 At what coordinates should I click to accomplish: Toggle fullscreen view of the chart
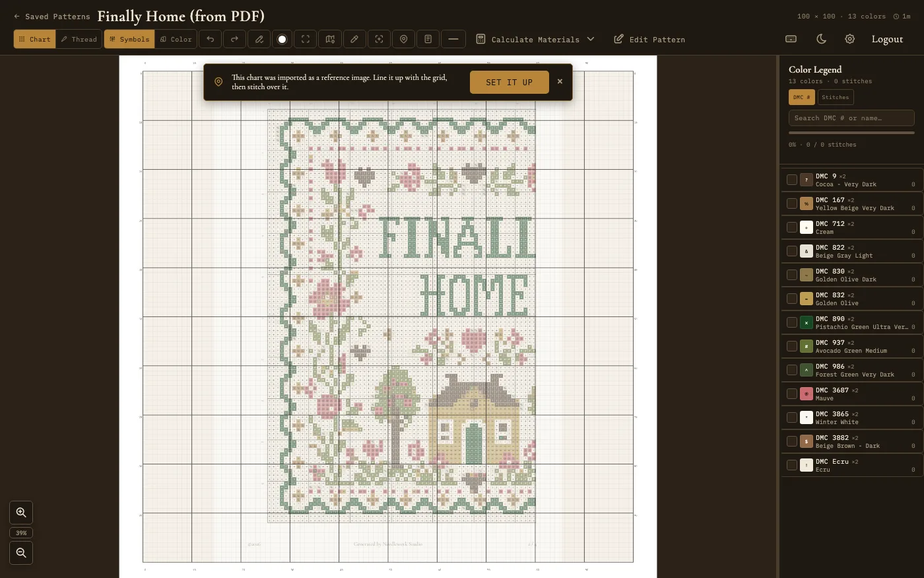click(306, 39)
